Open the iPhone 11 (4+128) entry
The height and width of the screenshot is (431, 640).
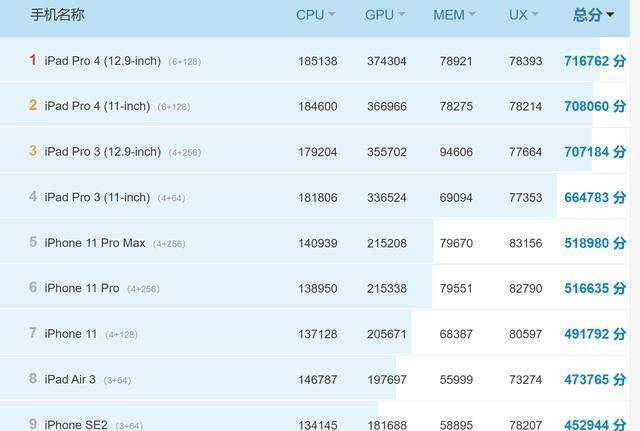pos(71,334)
